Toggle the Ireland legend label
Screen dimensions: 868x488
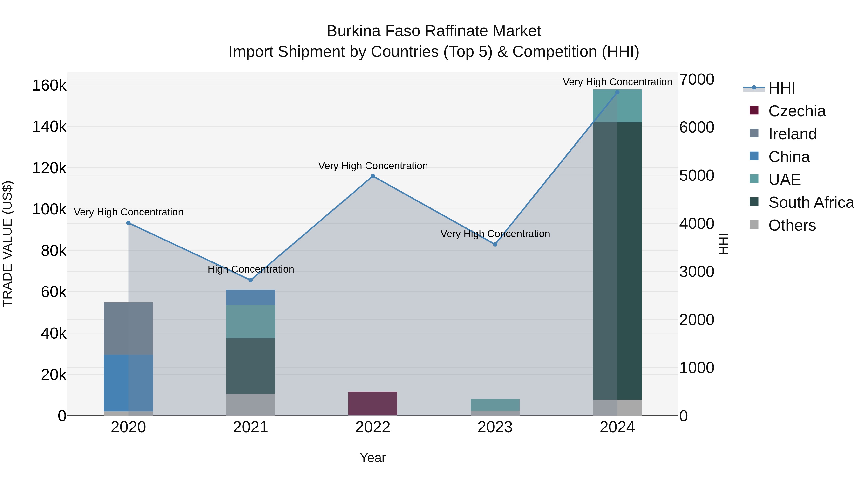point(793,134)
